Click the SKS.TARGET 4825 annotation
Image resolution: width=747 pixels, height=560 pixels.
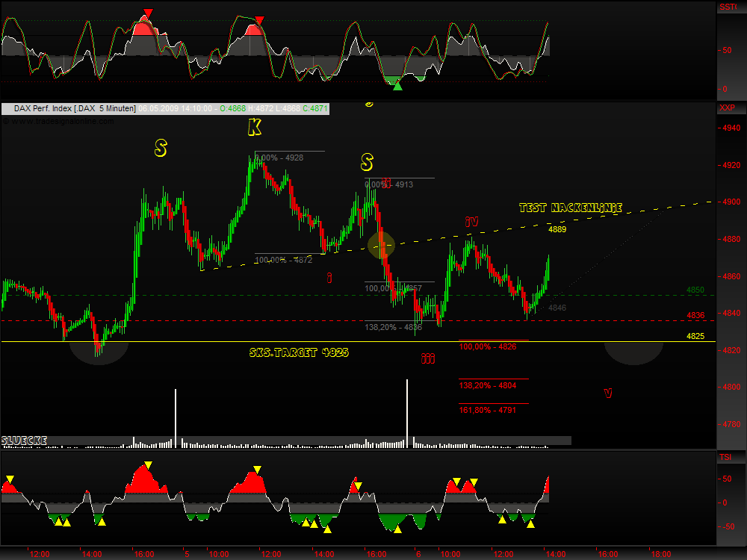point(299,352)
